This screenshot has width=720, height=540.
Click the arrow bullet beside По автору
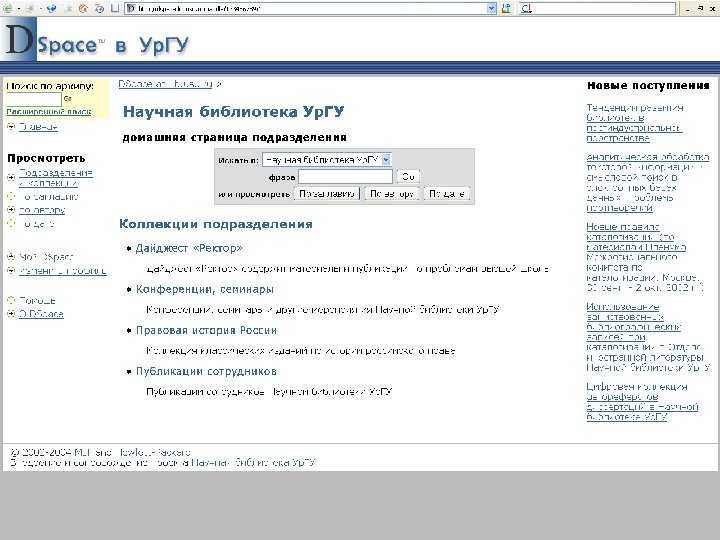pyautogui.click(x=11, y=210)
